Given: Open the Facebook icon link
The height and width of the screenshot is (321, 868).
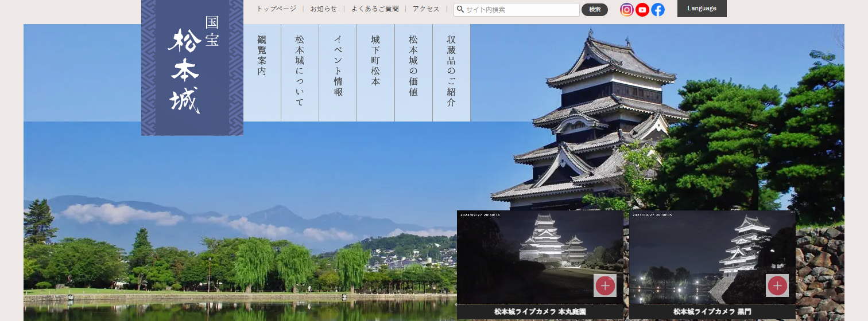Looking at the screenshot, I should 658,10.
